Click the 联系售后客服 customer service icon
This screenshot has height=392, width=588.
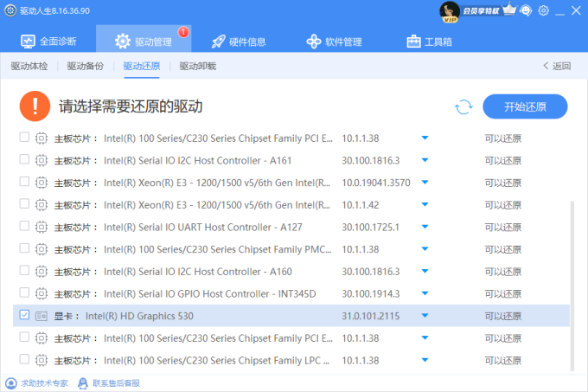83,383
